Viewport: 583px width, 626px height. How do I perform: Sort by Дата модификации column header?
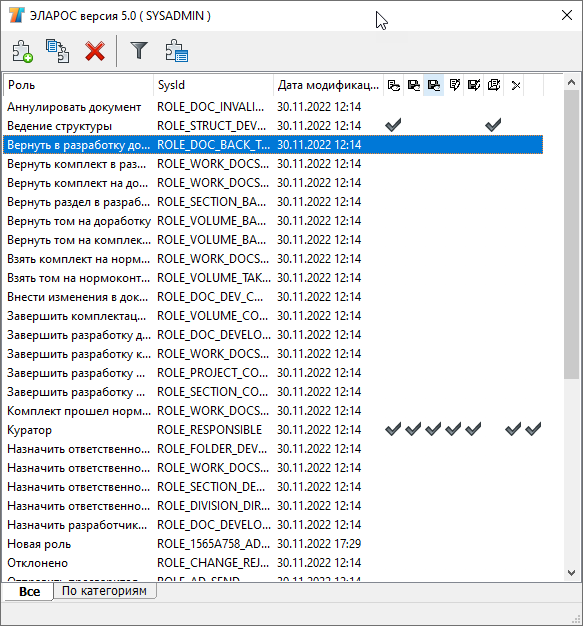(328, 85)
